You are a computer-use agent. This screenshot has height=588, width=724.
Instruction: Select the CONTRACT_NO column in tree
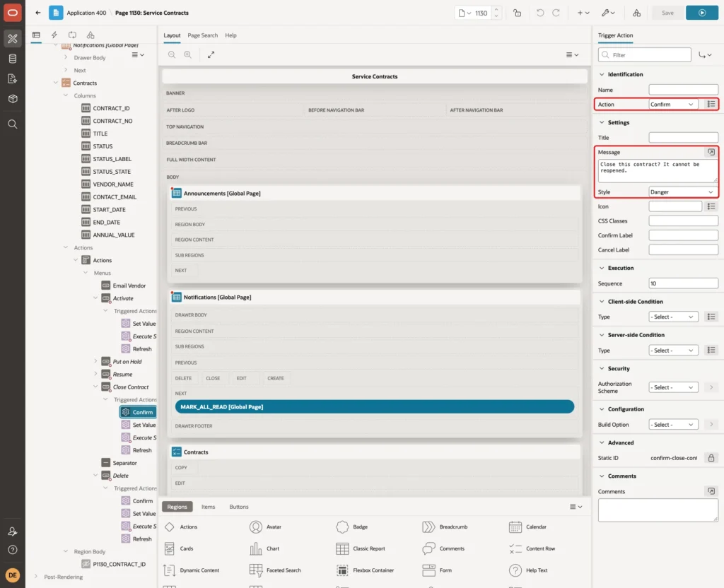coord(112,121)
